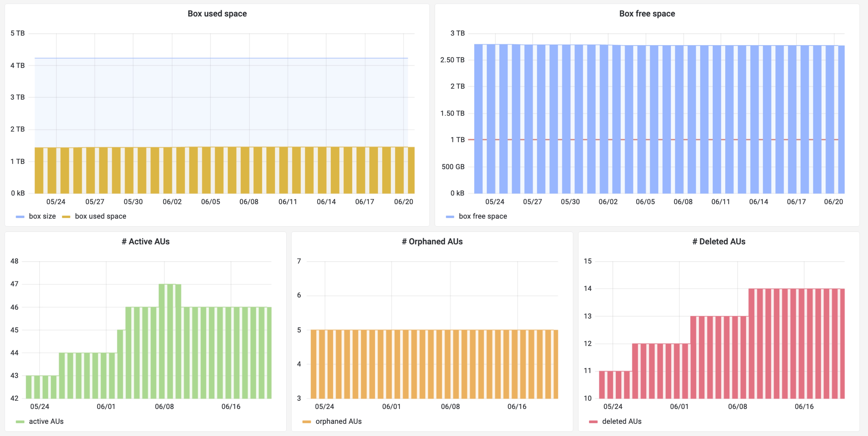Toggle the box used space series label
Viewport: 868px width, 436px height.
100,216
